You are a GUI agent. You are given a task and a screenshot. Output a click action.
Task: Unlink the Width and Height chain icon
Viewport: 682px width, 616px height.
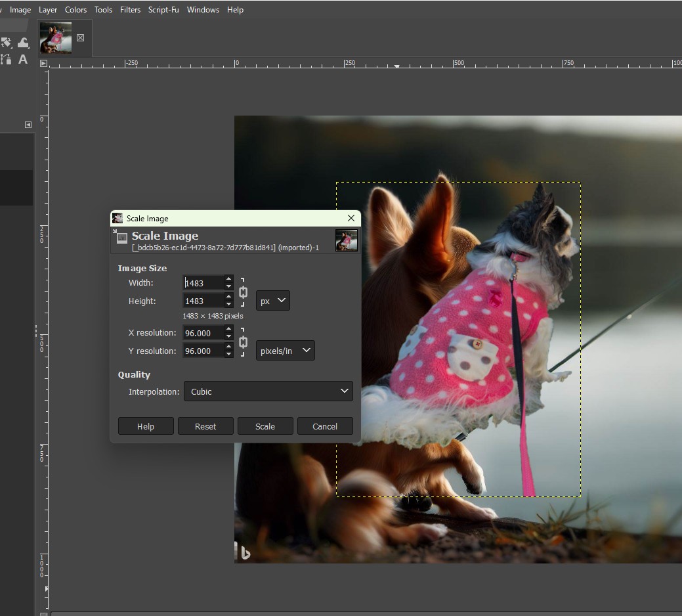click(243, 292)
